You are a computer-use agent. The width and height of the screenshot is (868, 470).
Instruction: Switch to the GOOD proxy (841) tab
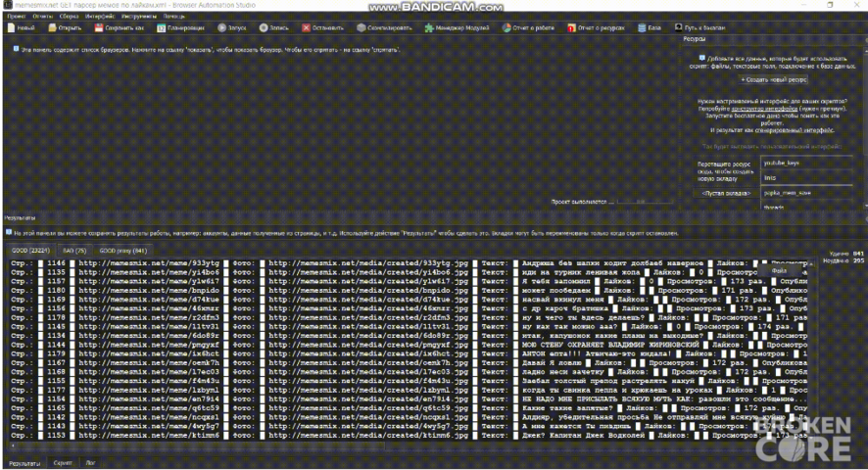tap(122, 251)
